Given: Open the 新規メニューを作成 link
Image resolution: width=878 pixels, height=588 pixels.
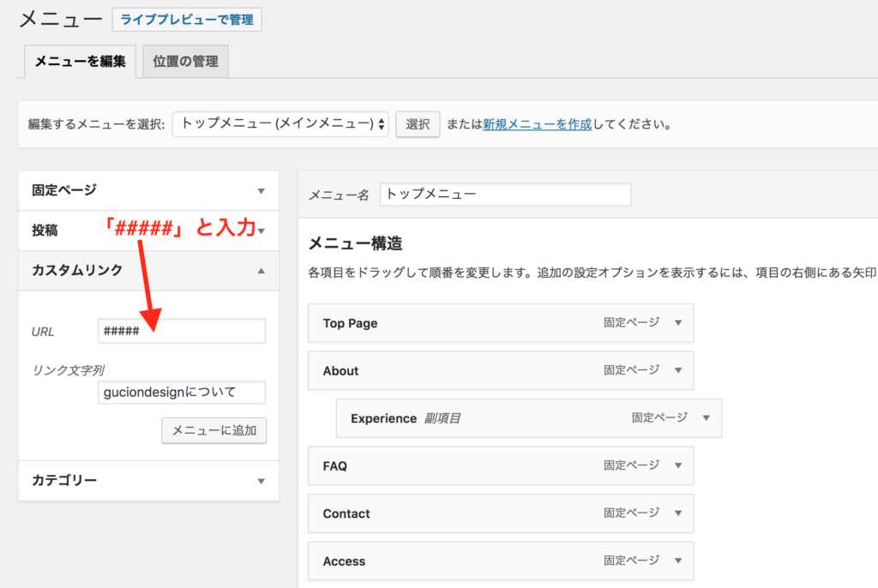Looking at the screenshot, I should [537, 124].
